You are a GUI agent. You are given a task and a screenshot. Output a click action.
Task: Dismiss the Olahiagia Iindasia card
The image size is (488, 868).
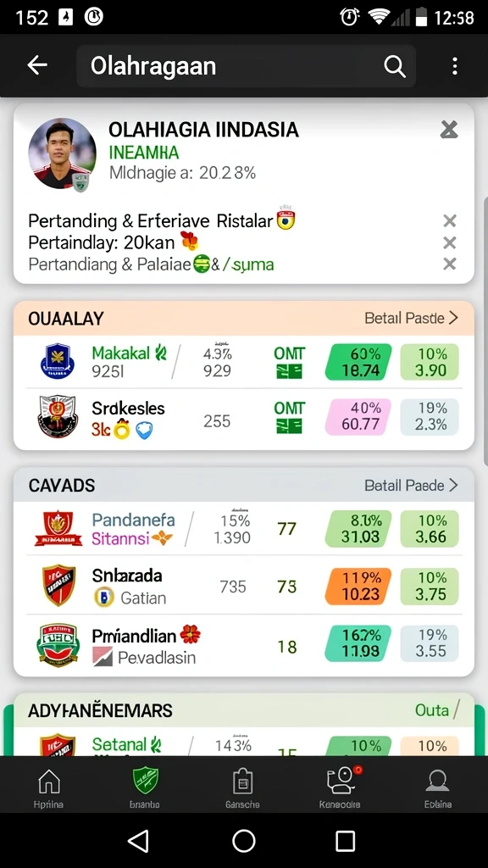pyautogui.click(x=449, y=130)
